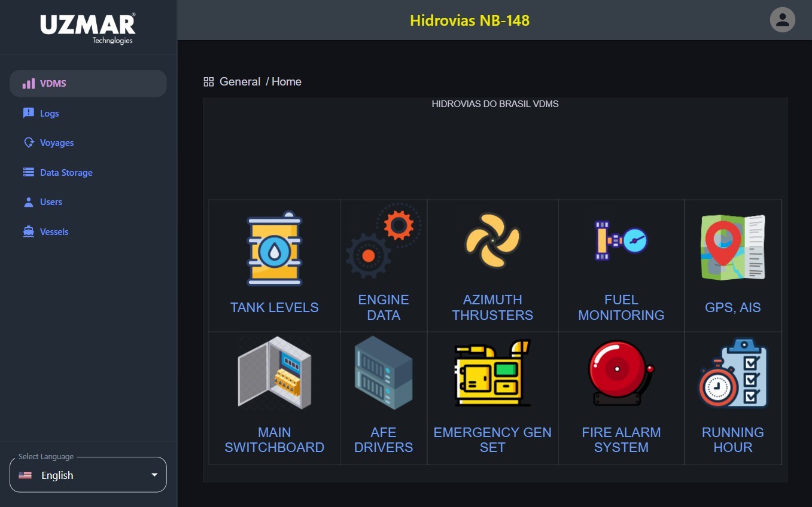This screenshot has width=812, height=507.
Task: Go to Logs in the sidebar
Action: coord(49,114)
